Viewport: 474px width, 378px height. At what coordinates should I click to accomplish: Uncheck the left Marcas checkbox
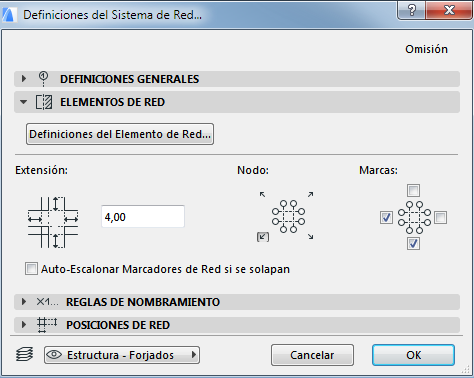[386, 218]
